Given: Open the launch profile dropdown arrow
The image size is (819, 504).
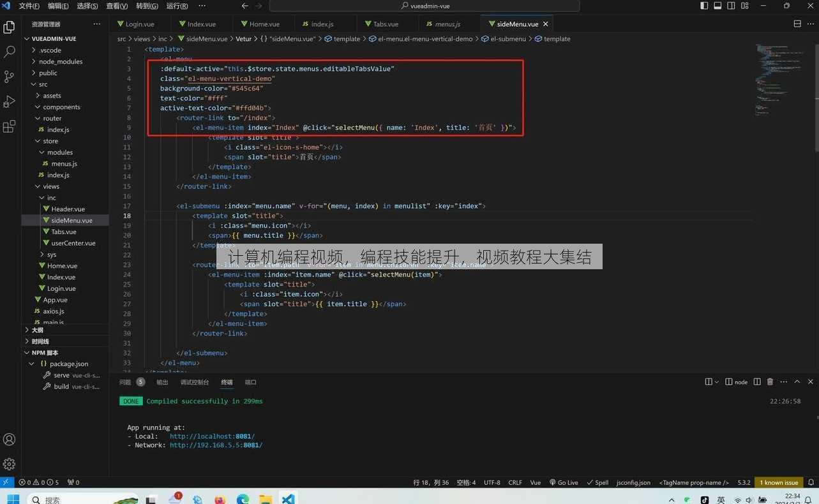Looking at the screenshot, I should pos(718,382).
